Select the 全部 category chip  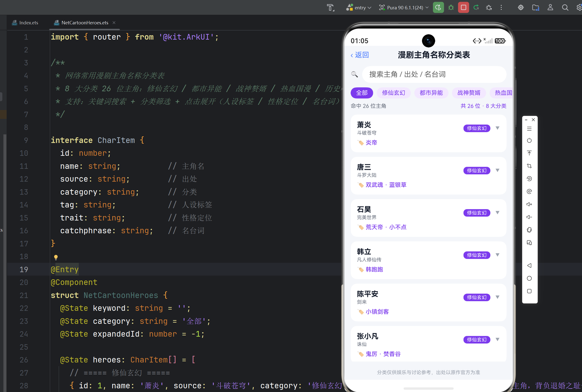click(x=362, y=93)
